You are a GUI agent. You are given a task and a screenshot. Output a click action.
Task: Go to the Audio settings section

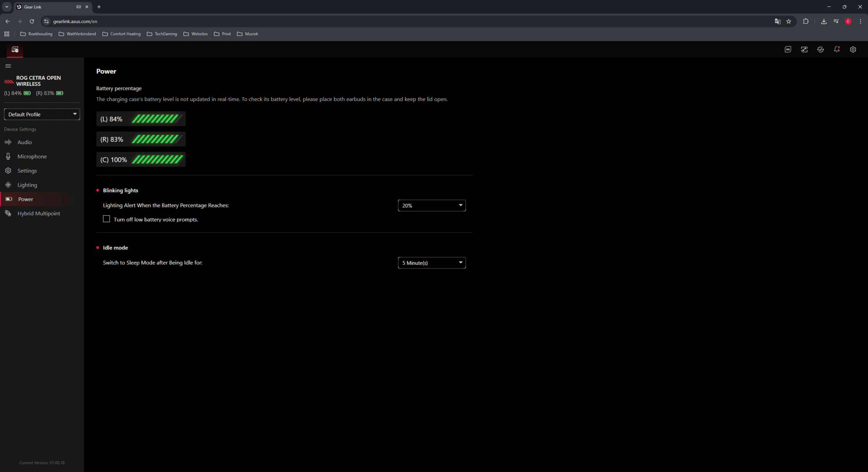pyautogui.click(x=24, y=142)
